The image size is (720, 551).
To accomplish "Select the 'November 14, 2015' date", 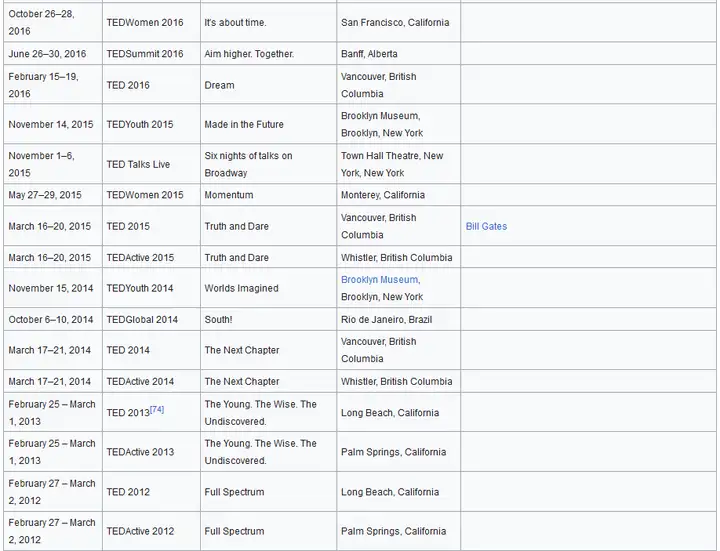I will point(51,124).
